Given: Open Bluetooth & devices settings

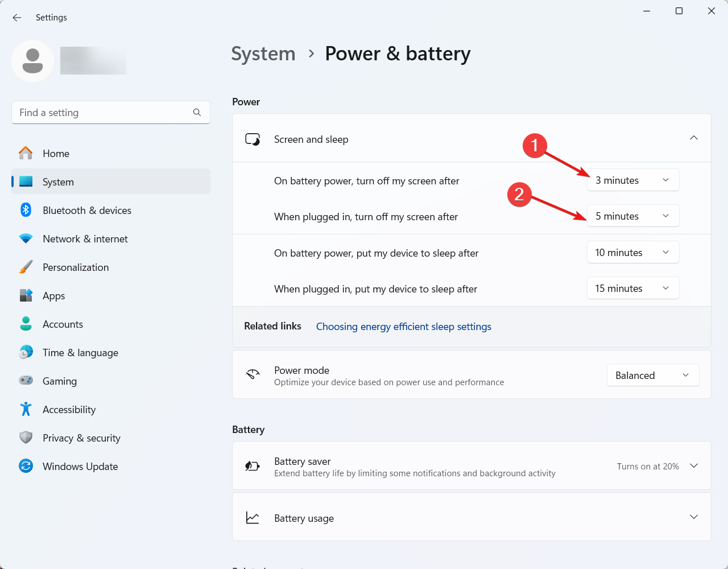Looking at the screenshot, I should [x=111, y=211].
